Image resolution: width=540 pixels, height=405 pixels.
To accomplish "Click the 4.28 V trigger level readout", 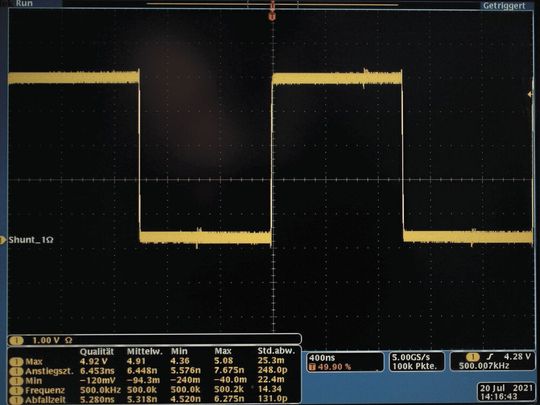I will (517, 357).
